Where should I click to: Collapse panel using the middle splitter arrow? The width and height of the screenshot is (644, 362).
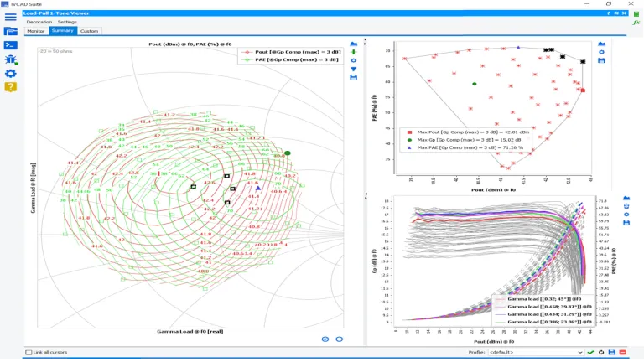pyautogui.click(x=365, y=196)
